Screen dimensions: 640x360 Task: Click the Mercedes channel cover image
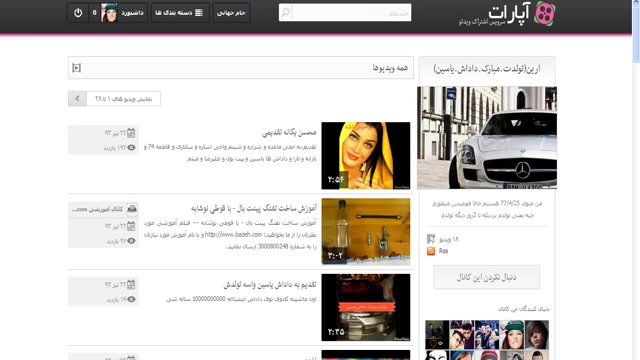pos(487,138)
